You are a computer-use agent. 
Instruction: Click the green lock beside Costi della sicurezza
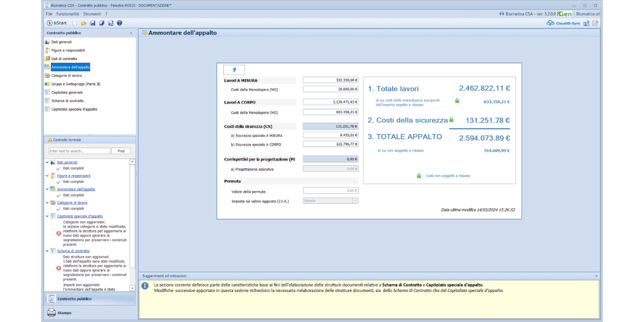(451, 120)
